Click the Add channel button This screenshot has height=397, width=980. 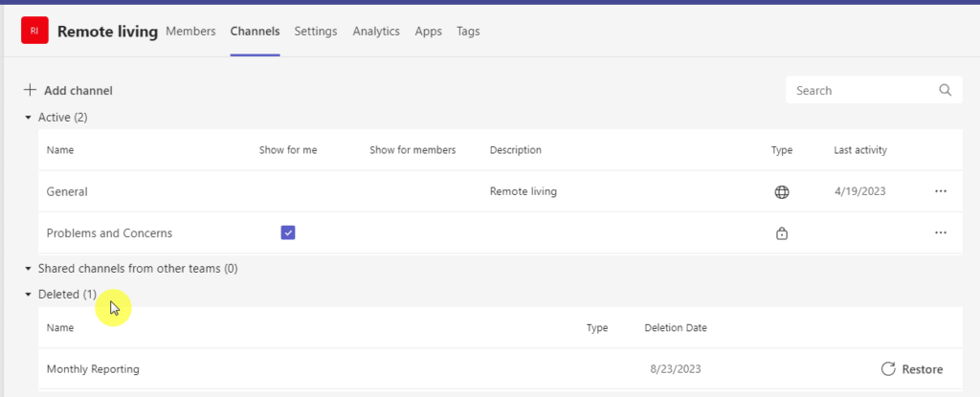[68, 91]
